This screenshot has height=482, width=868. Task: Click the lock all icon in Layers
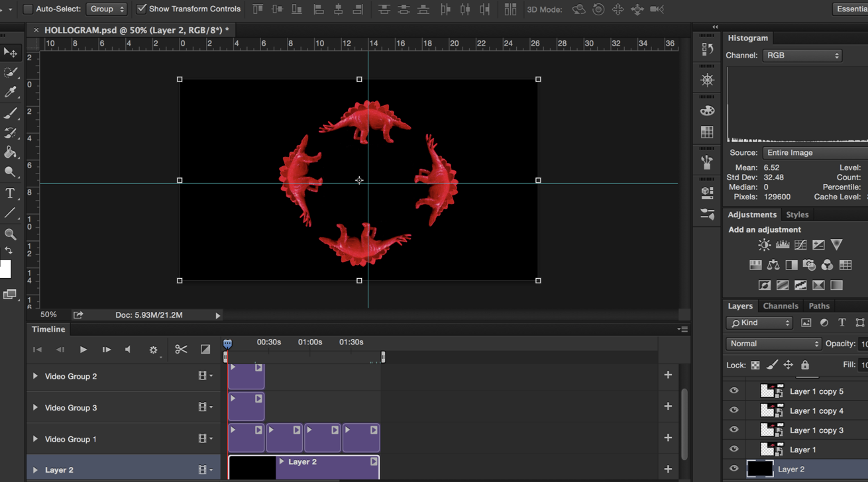pyautogui.click(x=804, y=365)
